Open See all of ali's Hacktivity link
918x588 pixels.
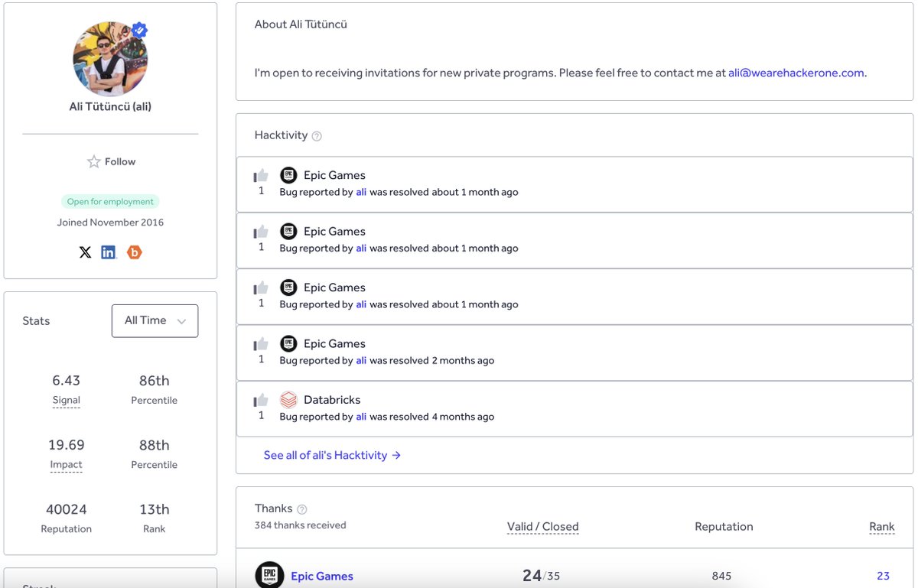point(332,455)
